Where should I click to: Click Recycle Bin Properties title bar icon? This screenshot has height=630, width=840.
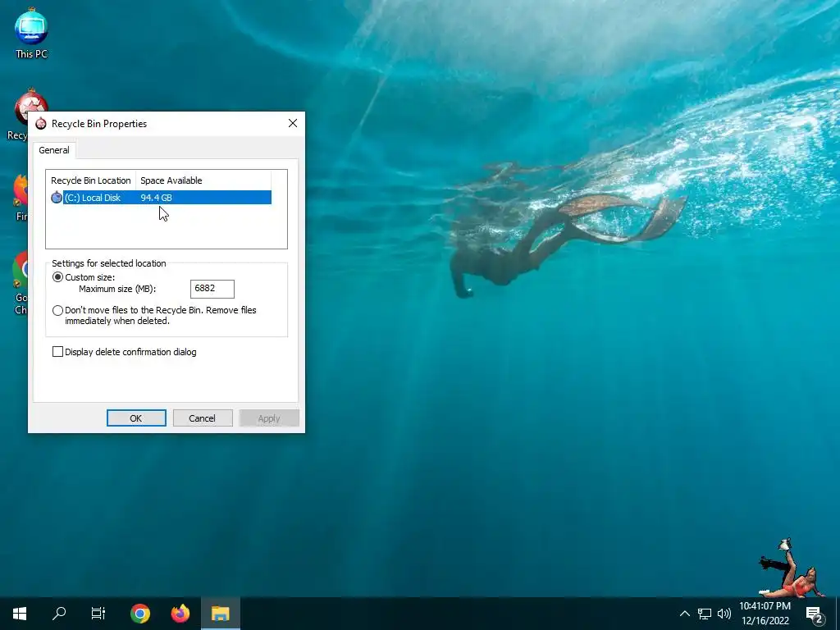coord(41,124)
